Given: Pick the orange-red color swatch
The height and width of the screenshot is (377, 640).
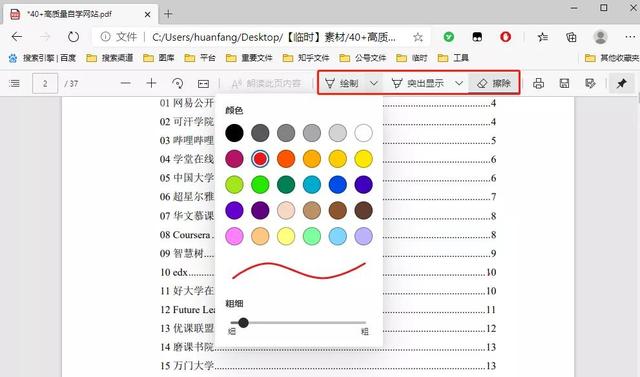Looking at the screenshot, I should (x=286, y=159).
